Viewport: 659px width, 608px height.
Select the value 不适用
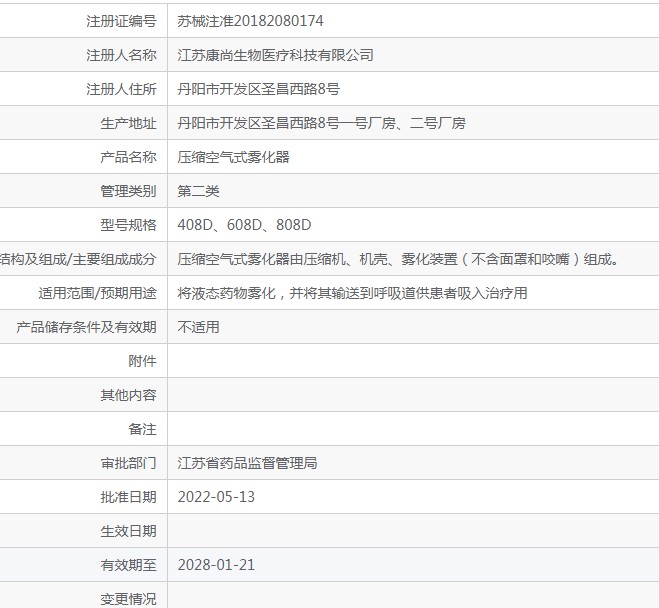[x=198, y=327]
